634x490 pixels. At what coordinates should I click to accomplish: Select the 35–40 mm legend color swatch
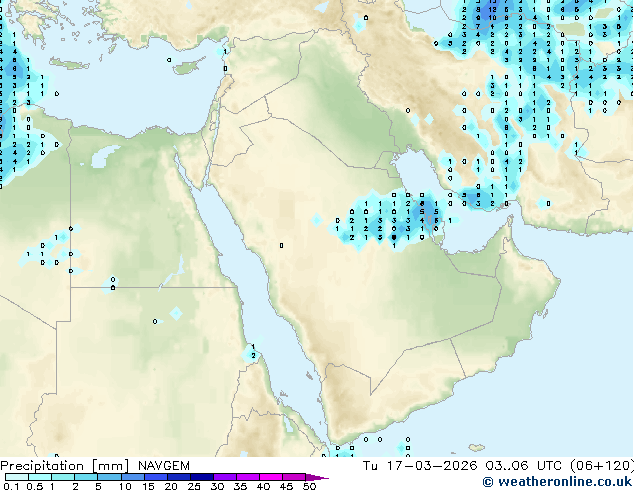(247, 477)
